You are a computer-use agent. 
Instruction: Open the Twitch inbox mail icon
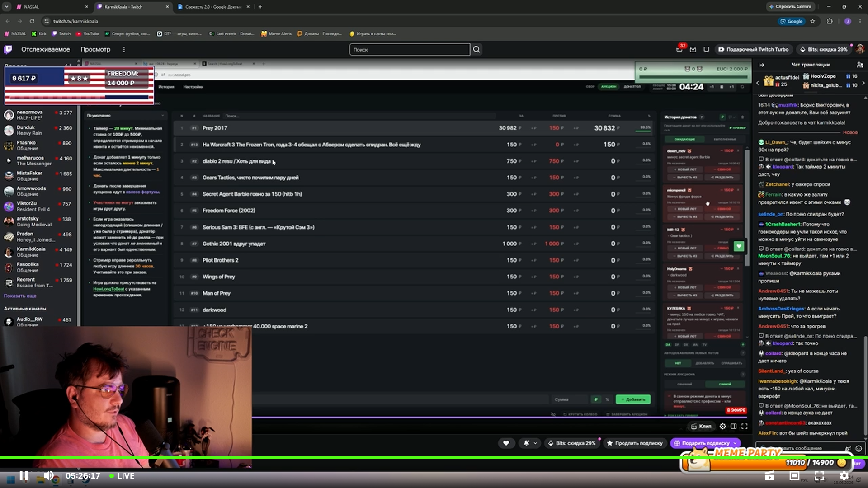693,49
